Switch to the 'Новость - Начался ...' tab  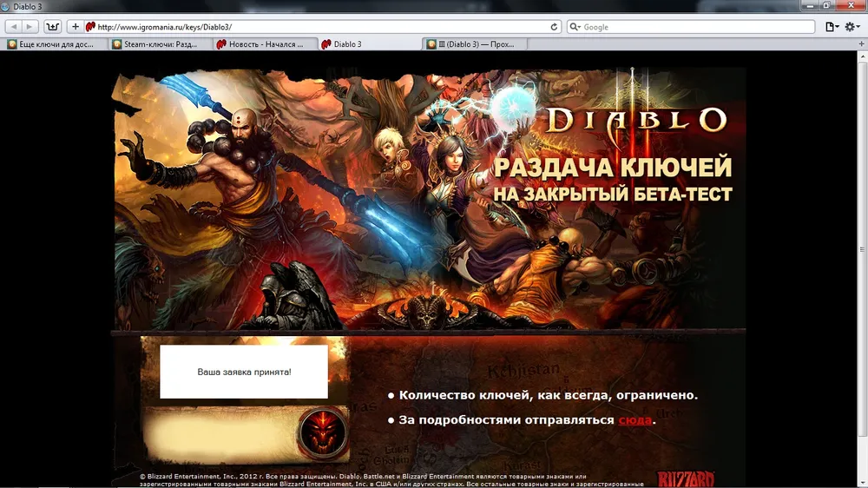[265, 44]
